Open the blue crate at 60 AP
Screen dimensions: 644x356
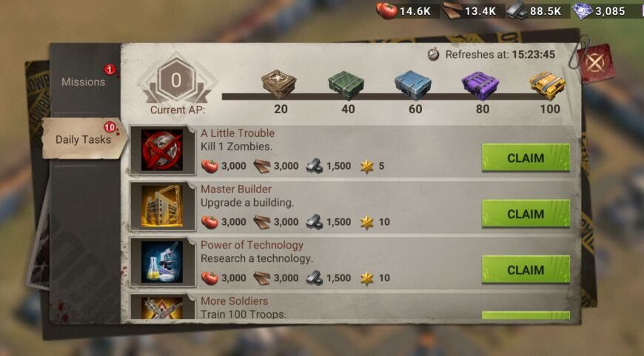click(x=413, y=85)
